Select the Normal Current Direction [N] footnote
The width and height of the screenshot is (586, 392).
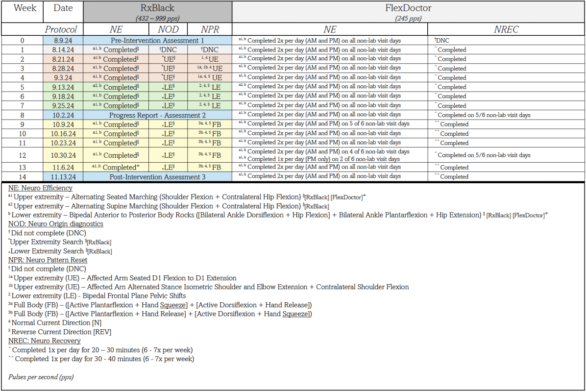click(x=57, y=322)
